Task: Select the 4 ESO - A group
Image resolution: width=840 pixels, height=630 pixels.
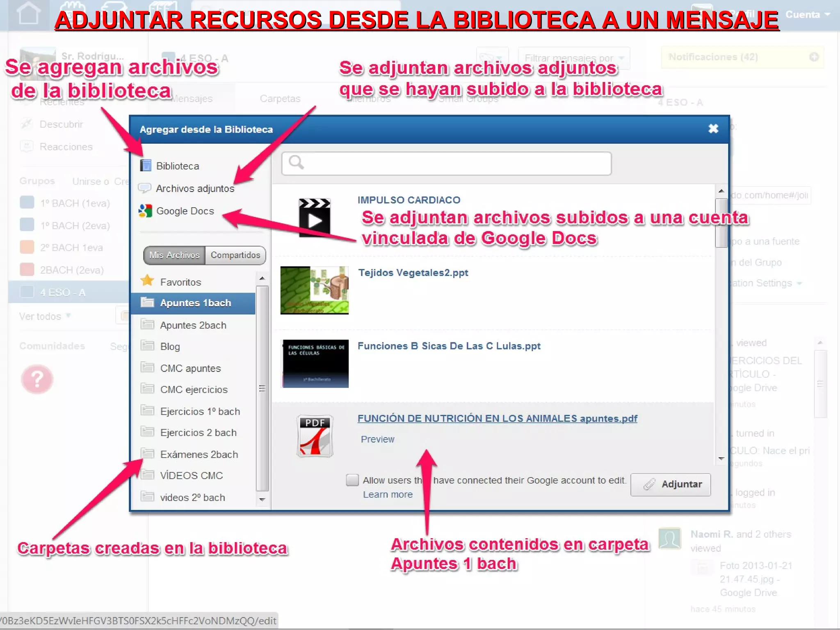Action: [69, 292]
